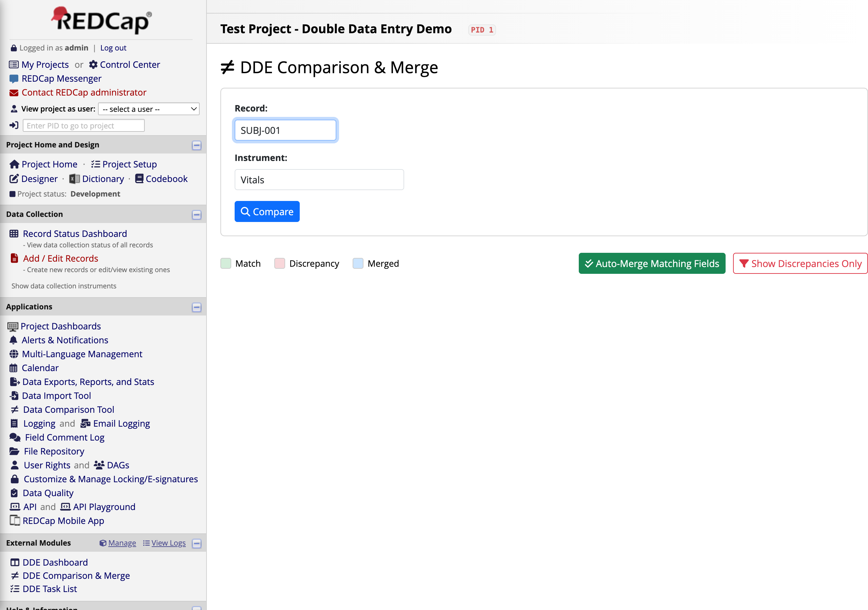Viewport: 868px width, 610px height.
Task: Open the API page
Action: (x=30, y=507)
